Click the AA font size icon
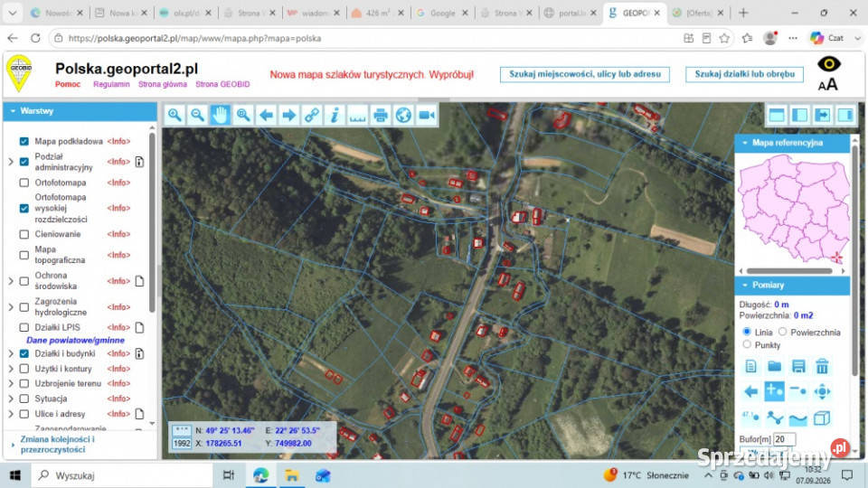This screenshot has height=488, width=868. (827, 85)
